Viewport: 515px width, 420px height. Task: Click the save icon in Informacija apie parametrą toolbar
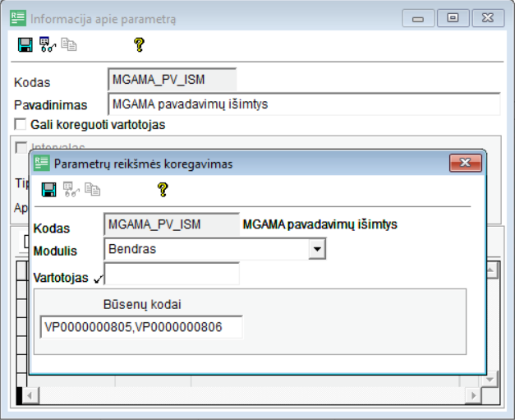point(25,45)
